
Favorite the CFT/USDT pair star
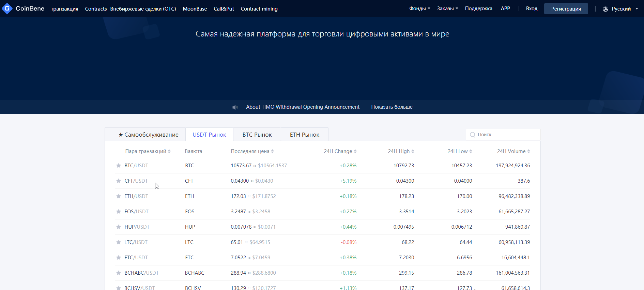[119, 181]
